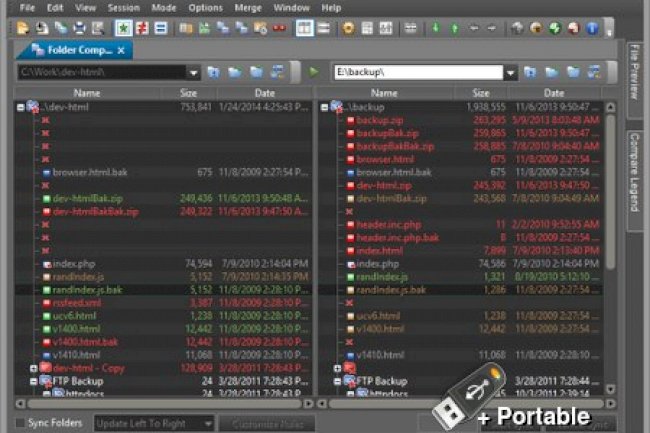The width and height of the screenshot is (650, 433).
Task: Sort right pane by Date column
Action: click(x=554, y=93)
